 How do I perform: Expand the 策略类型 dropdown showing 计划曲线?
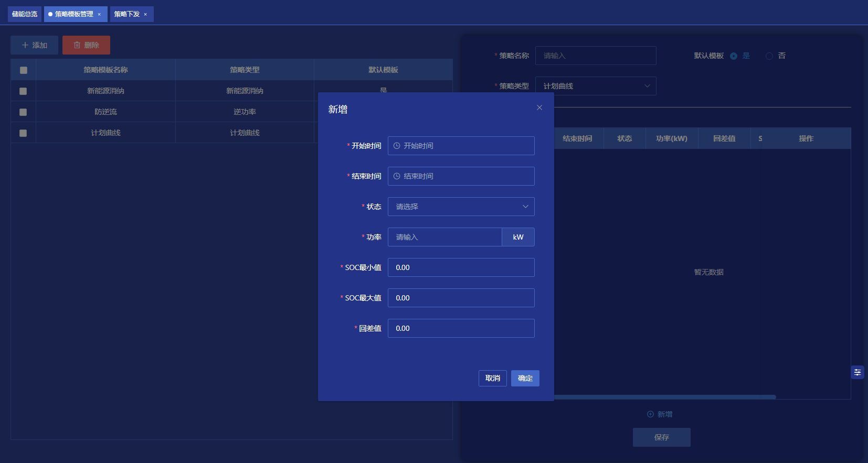point(595,86)
